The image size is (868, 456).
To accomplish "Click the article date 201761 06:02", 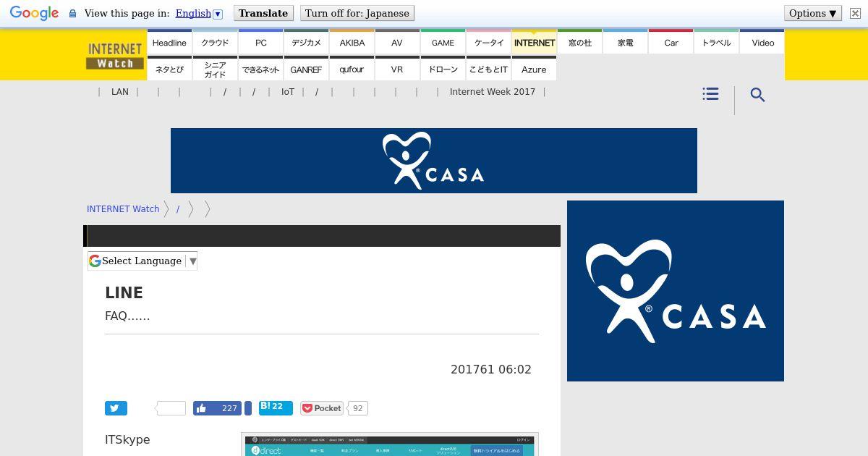I will pos(491,369).
